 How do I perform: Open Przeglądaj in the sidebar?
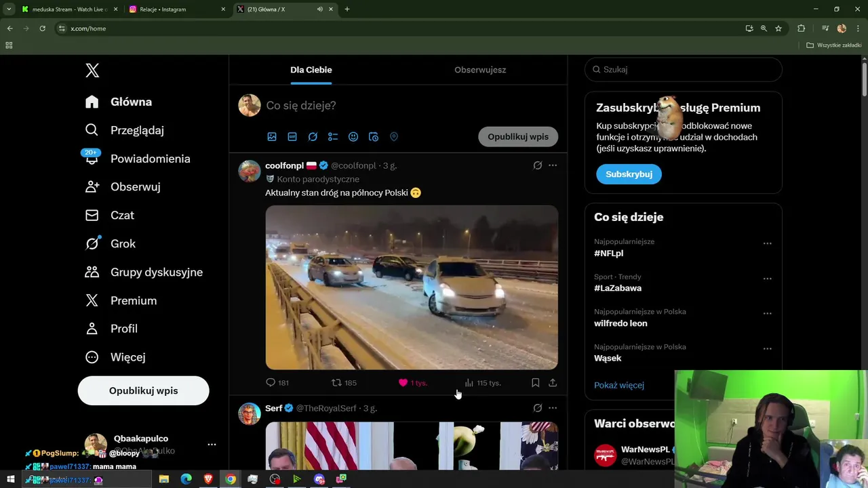click(x=125, y=130)
